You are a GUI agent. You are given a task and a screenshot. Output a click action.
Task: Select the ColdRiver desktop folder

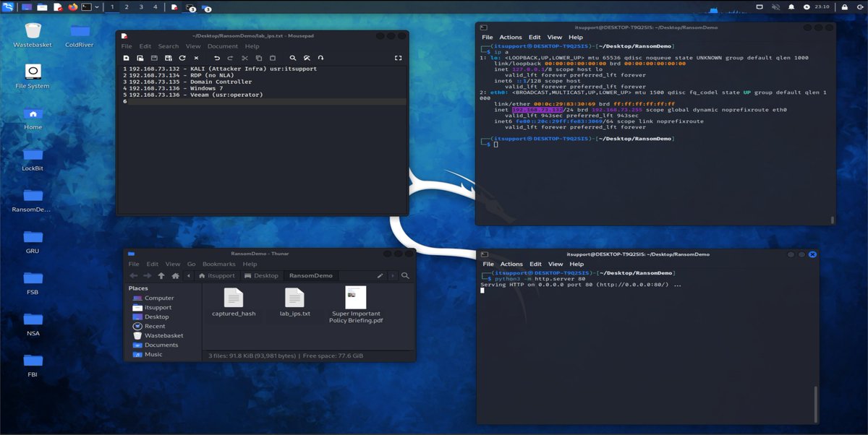click(80, 35)
